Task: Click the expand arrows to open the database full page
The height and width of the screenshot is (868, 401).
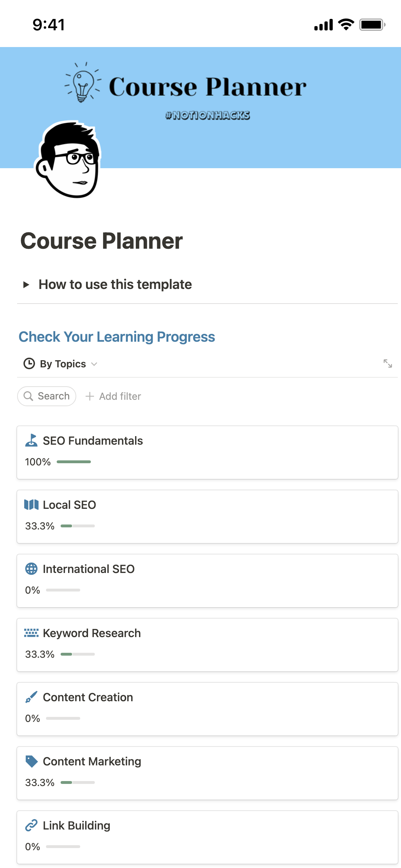Action: (x=387, y=363)
